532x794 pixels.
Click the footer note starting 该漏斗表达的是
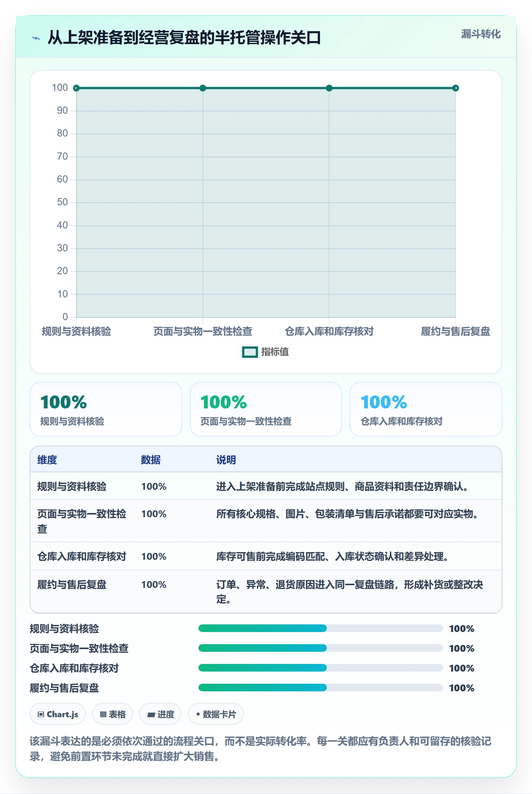(x=261, y=748)
